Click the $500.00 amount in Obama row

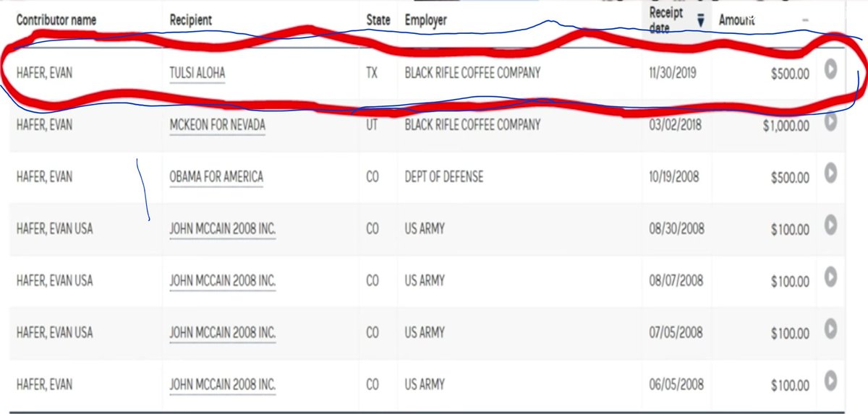(x=790, y=178)
